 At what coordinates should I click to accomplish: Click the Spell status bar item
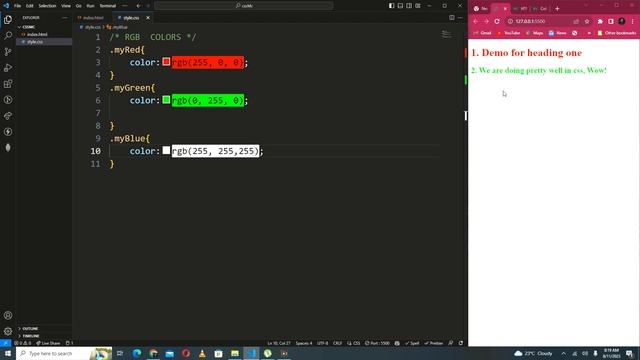(413, 343)
